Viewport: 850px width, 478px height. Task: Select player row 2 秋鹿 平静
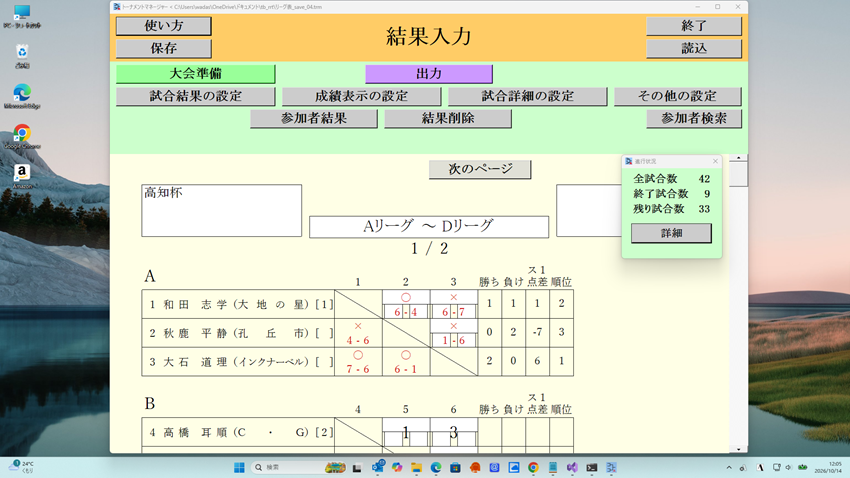(x=238, y=333)
